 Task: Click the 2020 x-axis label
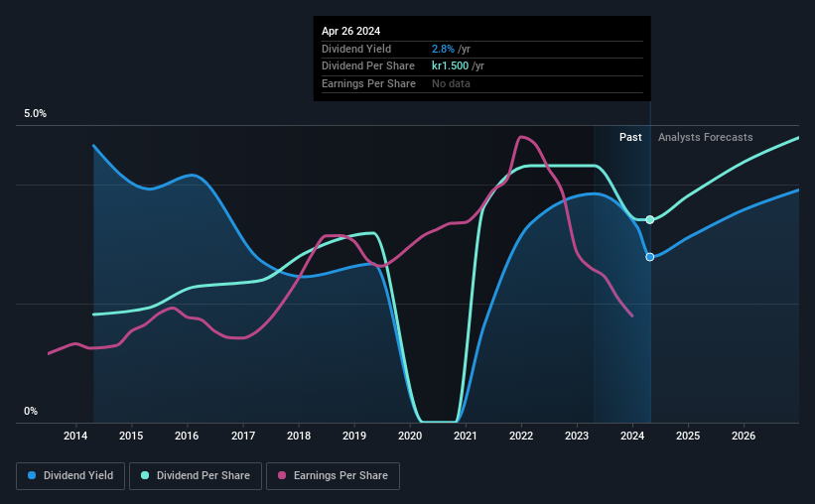(410, 436)
